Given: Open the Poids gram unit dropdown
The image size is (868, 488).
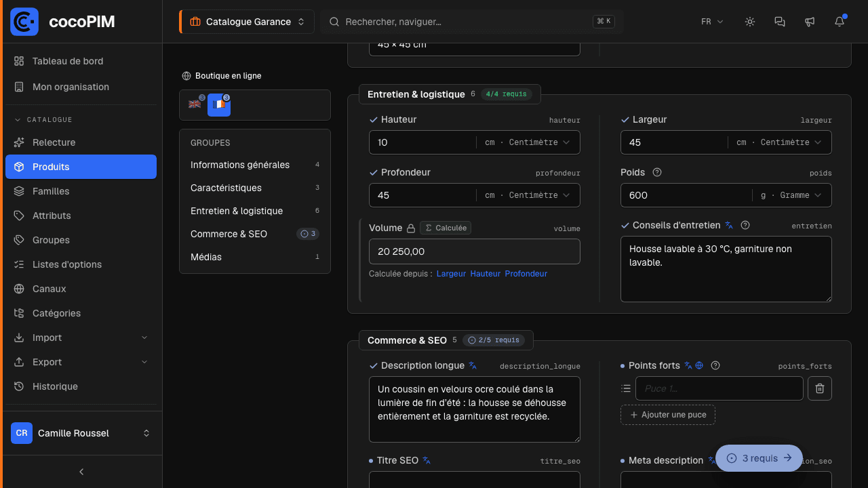Looking at the screenshot, I should [791, 195].
